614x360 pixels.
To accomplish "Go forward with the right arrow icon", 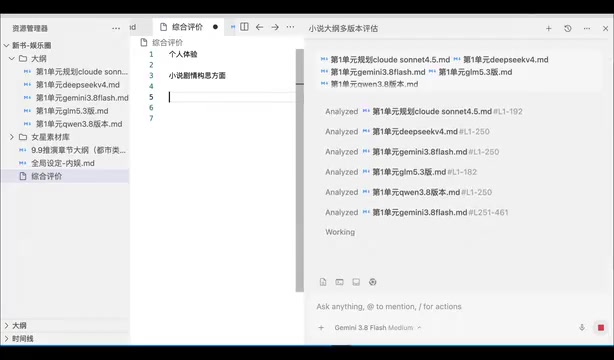I will (x=275, y=27).
